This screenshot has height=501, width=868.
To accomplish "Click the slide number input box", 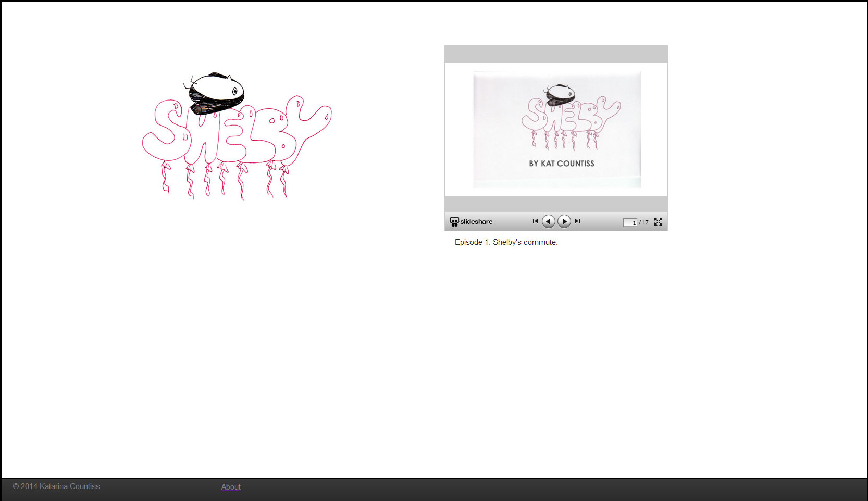I will (x=629, y=222).
